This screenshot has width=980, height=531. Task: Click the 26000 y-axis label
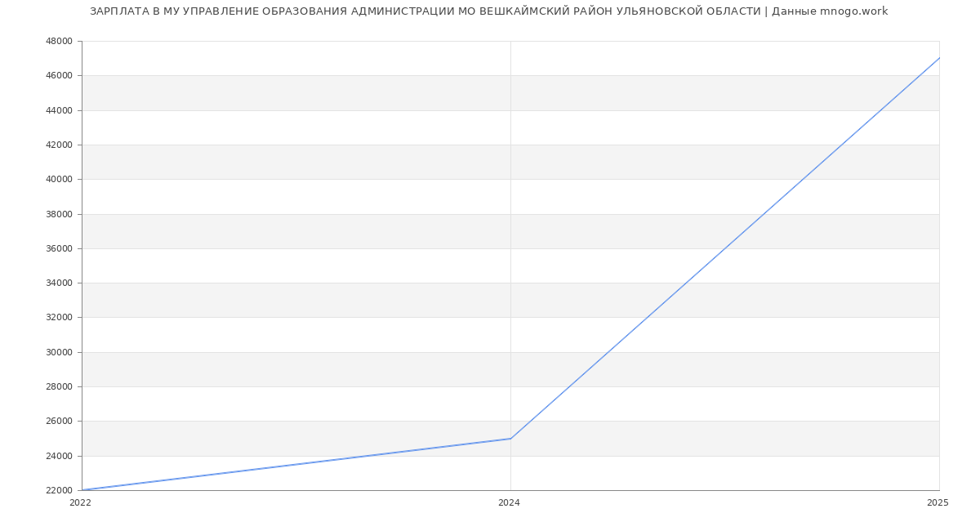(60, 422)
